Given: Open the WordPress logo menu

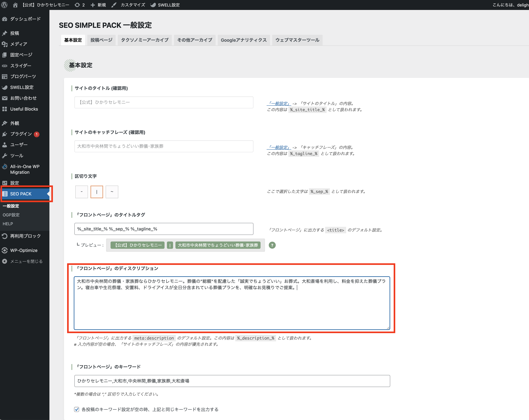Looking at the screenshot, I should 4,5.
